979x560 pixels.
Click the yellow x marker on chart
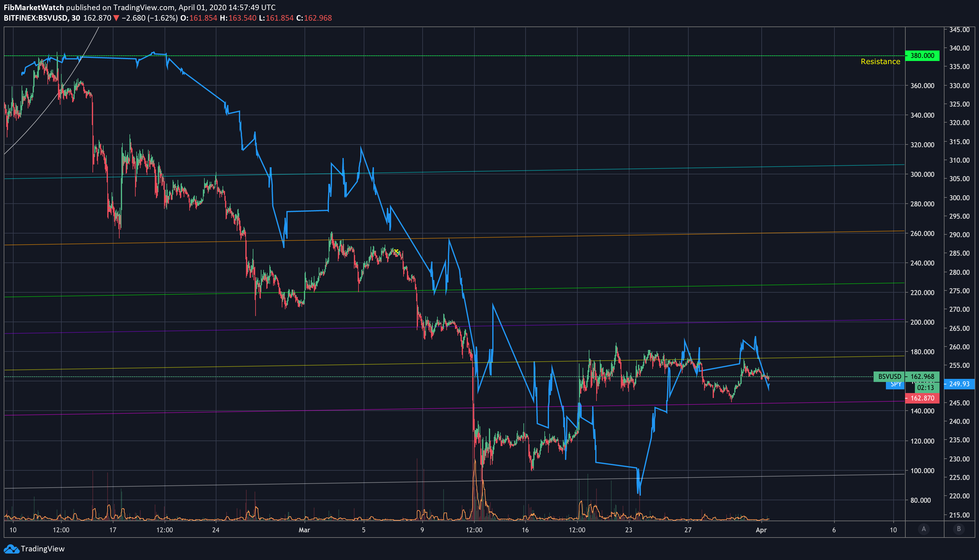pyautogui.click(x=396, y=251)
